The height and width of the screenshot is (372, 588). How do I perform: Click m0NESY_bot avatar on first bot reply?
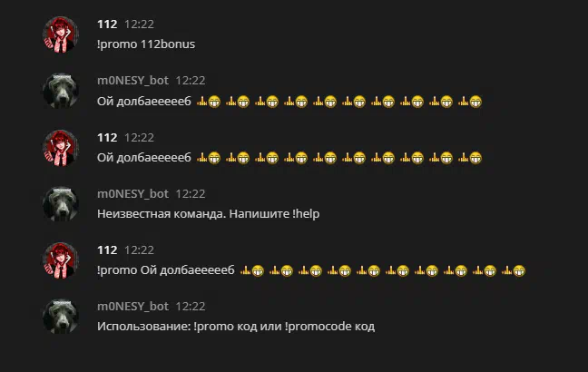pos(61,91)
